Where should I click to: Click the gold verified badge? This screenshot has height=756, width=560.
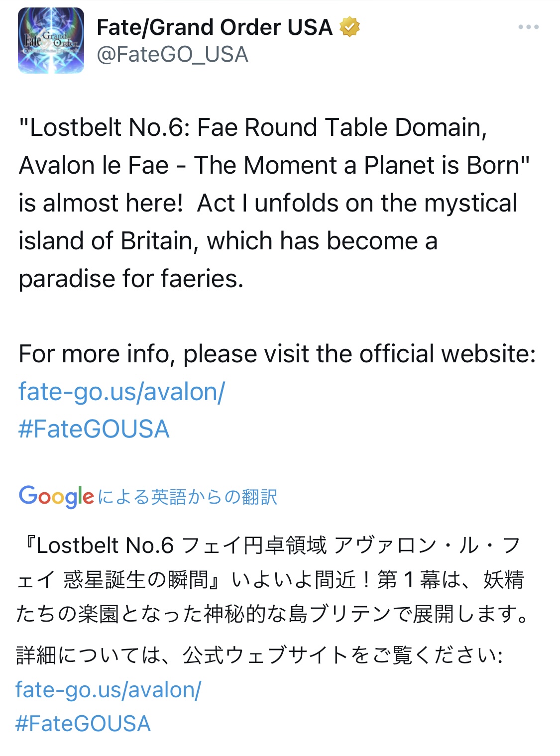click(349, 27)
